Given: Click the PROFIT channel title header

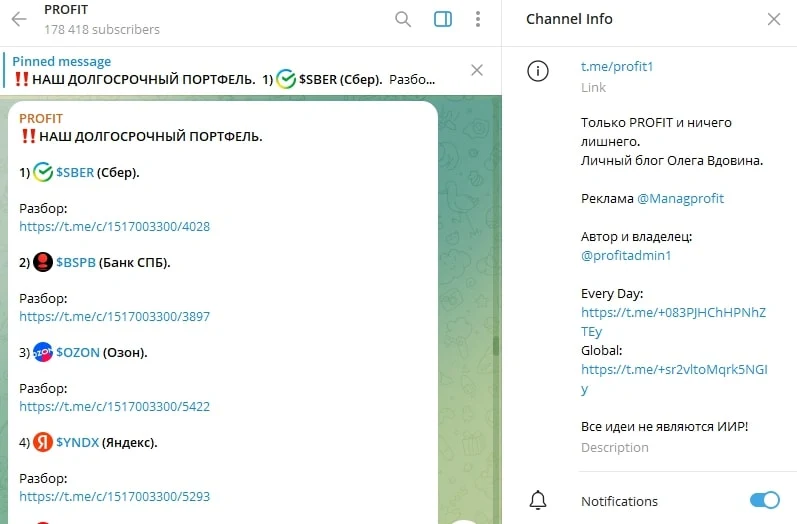Looking at the screenshot, I should (66, 10).
